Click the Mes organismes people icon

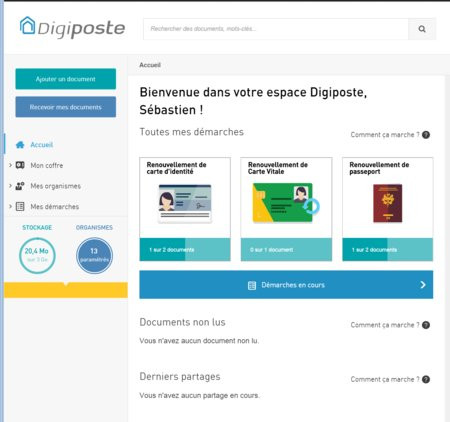(20, 186)
